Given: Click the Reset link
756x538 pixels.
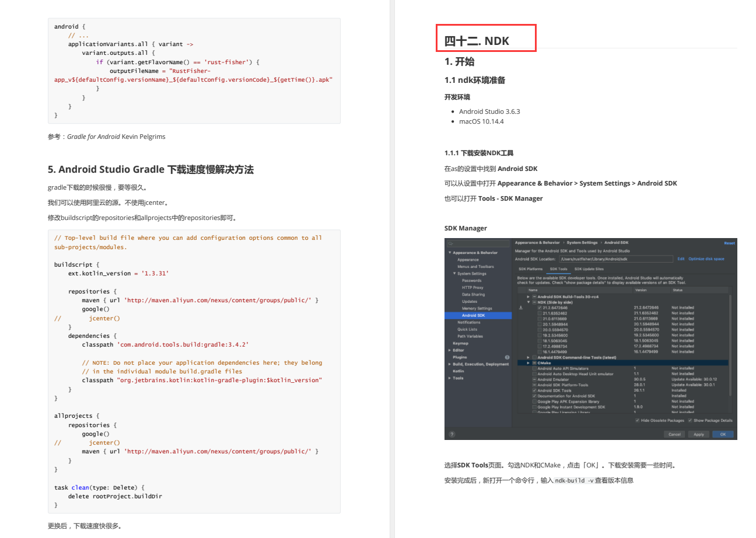Looking at the screenshot, I should tap(729, 243).
